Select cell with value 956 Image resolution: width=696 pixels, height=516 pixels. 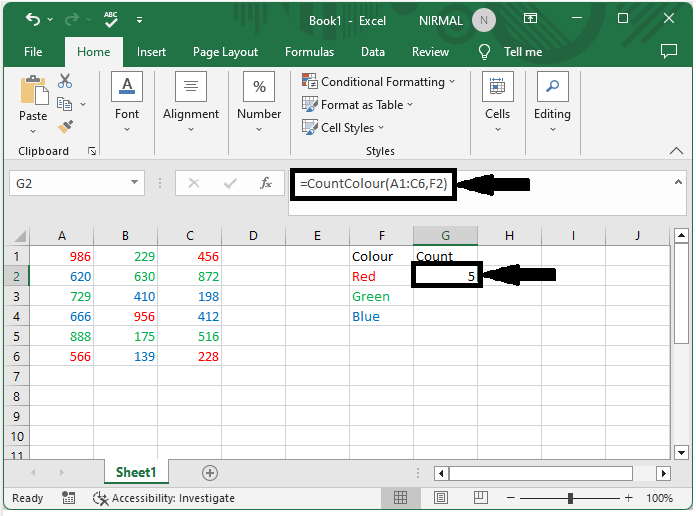click(126, 316)
